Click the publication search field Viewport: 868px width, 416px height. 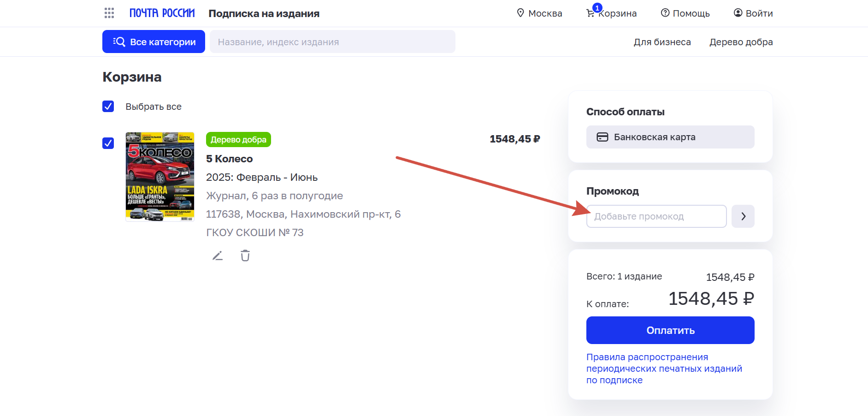[332, 42]
